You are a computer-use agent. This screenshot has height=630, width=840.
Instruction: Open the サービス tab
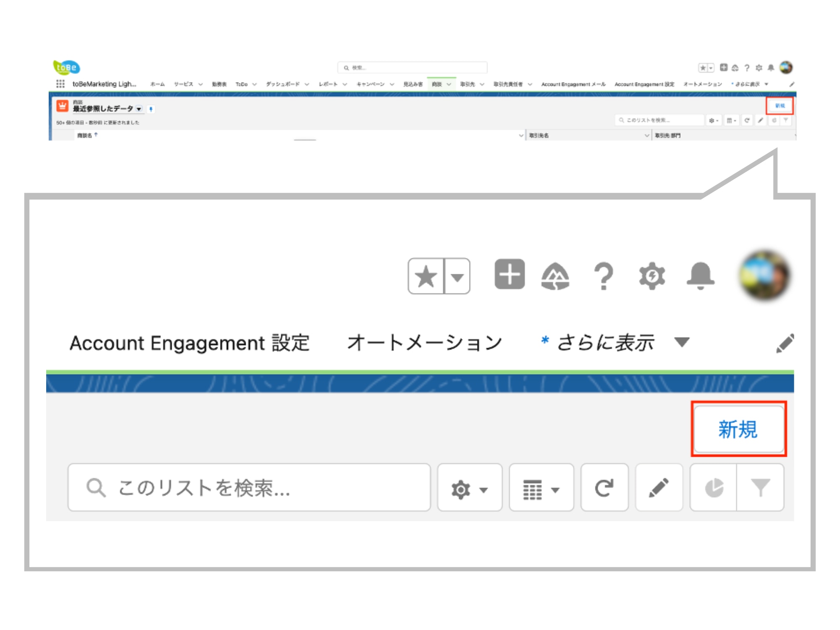184,84
